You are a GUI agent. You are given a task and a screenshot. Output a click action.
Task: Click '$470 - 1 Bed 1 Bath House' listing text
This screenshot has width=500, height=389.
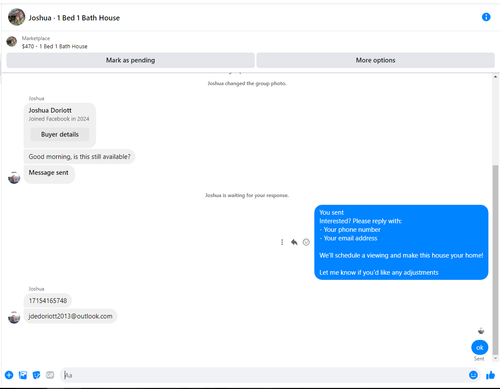(x=55, y=46)
